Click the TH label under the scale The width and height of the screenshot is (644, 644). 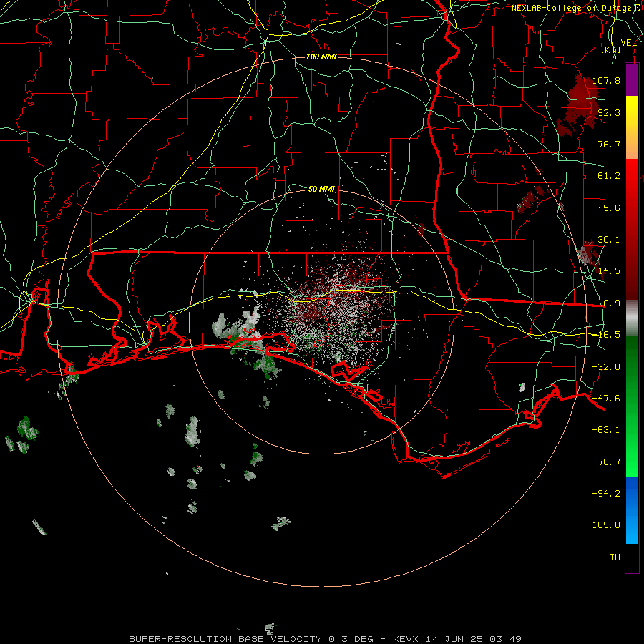[x=615, y=557]
